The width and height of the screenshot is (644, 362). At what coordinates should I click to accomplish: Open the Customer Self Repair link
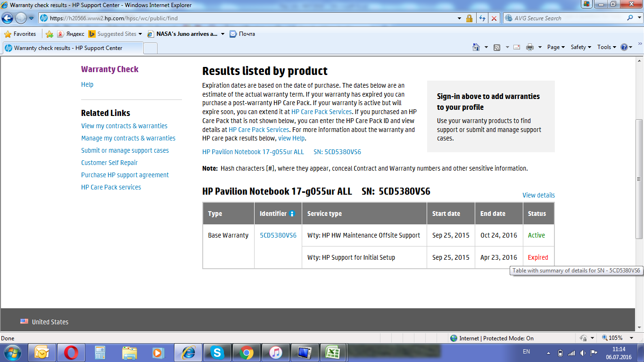coord(109,163)
